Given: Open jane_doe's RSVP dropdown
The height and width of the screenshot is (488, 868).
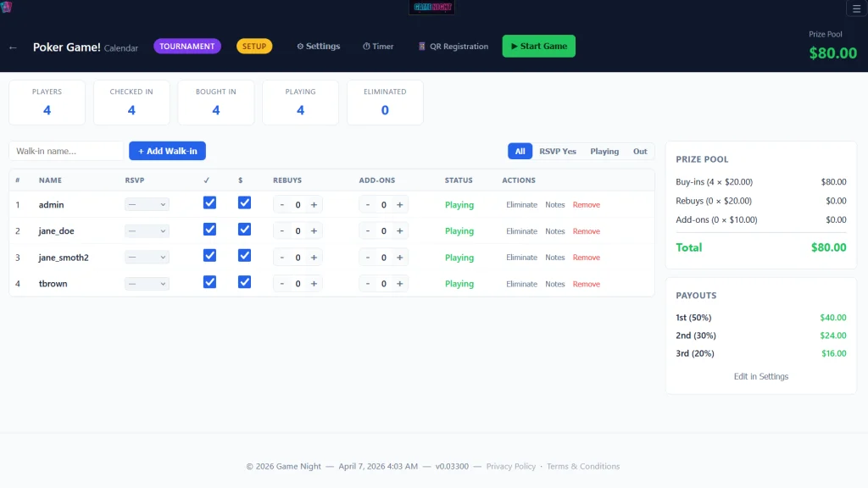Looking at the screenshot, I should pos(147,230).
